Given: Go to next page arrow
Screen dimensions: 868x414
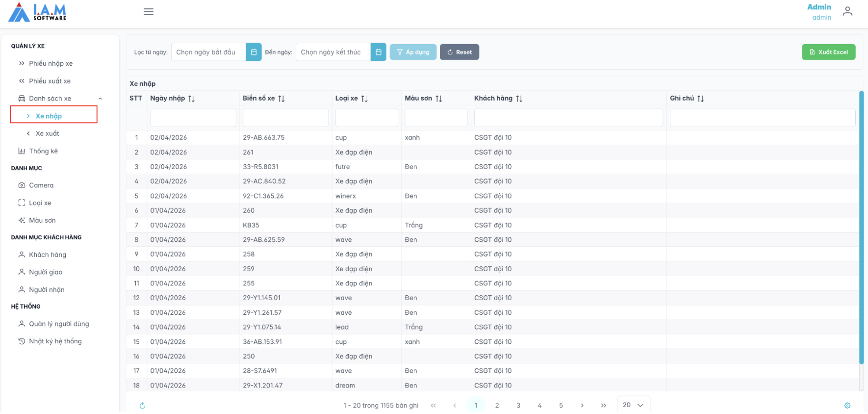Looking at the screenshot, I should pyautogui.click(x=582, y=406).
